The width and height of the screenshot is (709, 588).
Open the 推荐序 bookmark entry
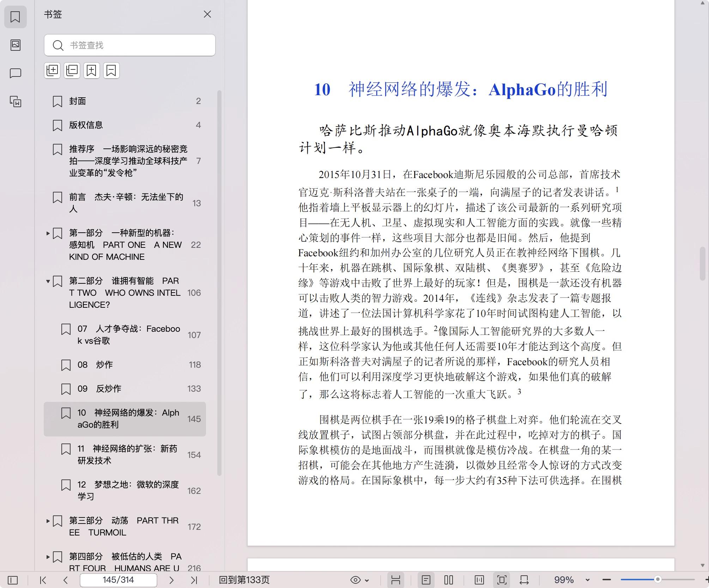point(125,161)
